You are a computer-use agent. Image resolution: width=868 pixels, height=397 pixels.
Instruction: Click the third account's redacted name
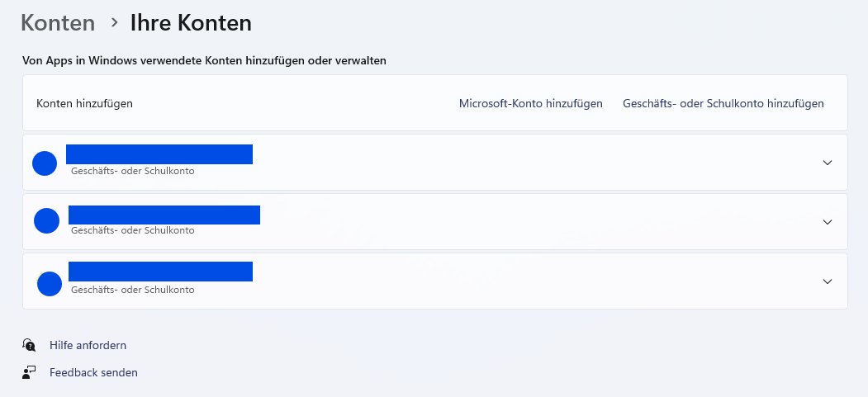tap(160, 272)
